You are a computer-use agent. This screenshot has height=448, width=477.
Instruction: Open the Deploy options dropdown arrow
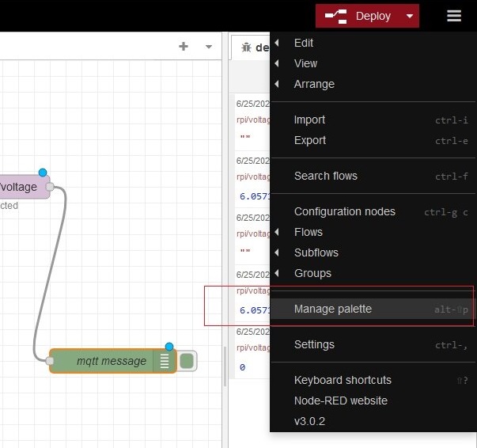pyautogui.click(x=409, y=16)
